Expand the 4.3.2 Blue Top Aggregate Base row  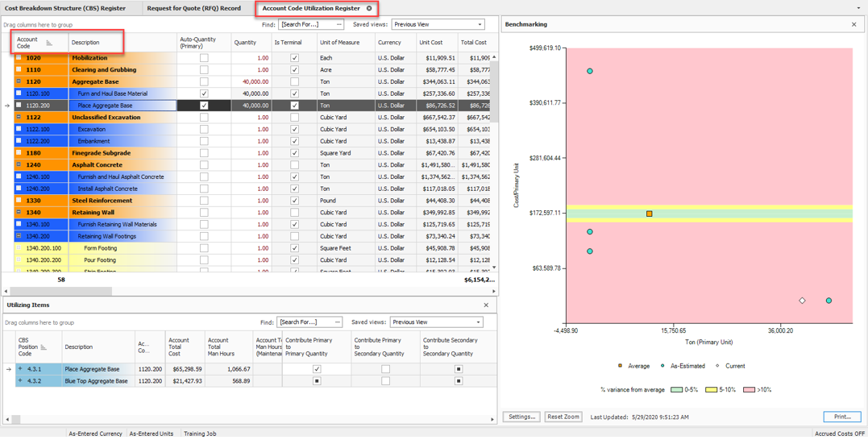[20, 381]
